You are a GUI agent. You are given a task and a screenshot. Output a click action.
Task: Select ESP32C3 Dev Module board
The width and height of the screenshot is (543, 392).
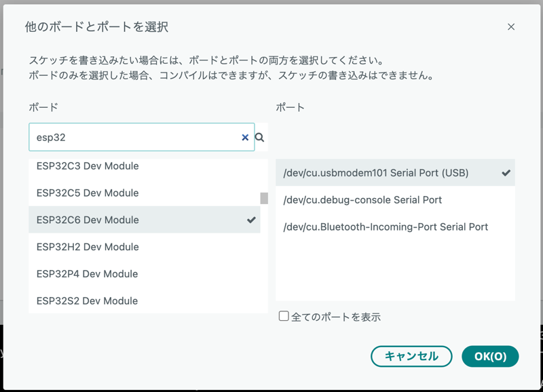[145, 166]
